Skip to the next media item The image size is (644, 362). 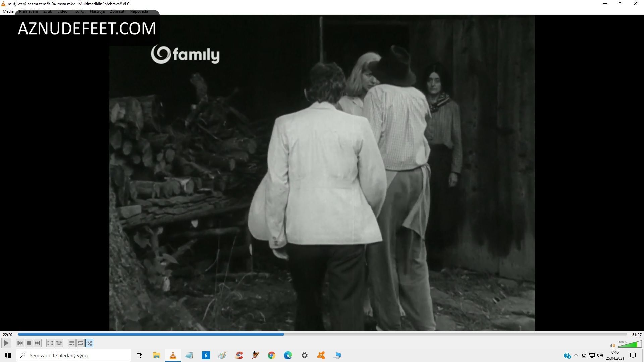[x=38, y=343]
